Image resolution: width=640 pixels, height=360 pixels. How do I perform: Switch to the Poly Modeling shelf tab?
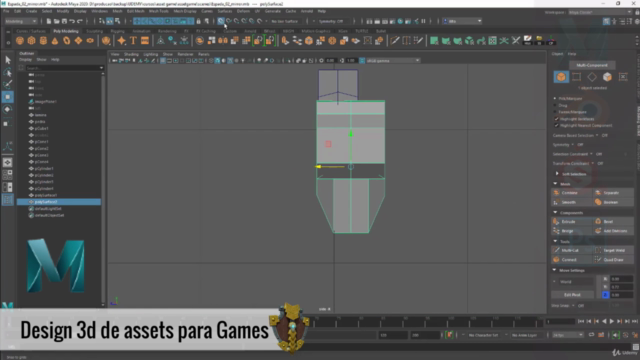click(66, 31)
